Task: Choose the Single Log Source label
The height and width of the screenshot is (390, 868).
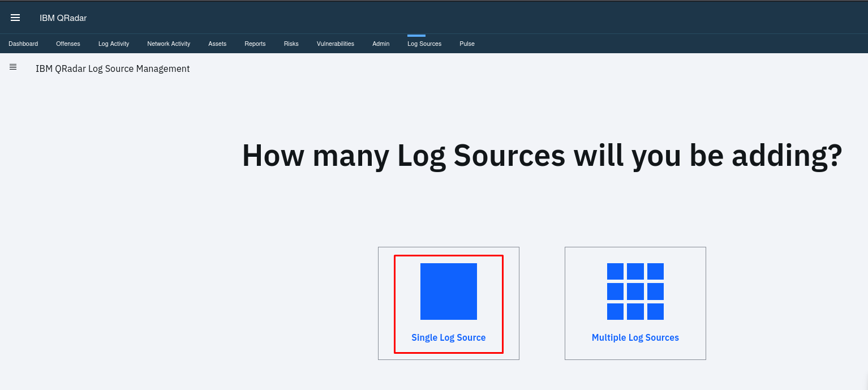Action: (x=449, y=338)
